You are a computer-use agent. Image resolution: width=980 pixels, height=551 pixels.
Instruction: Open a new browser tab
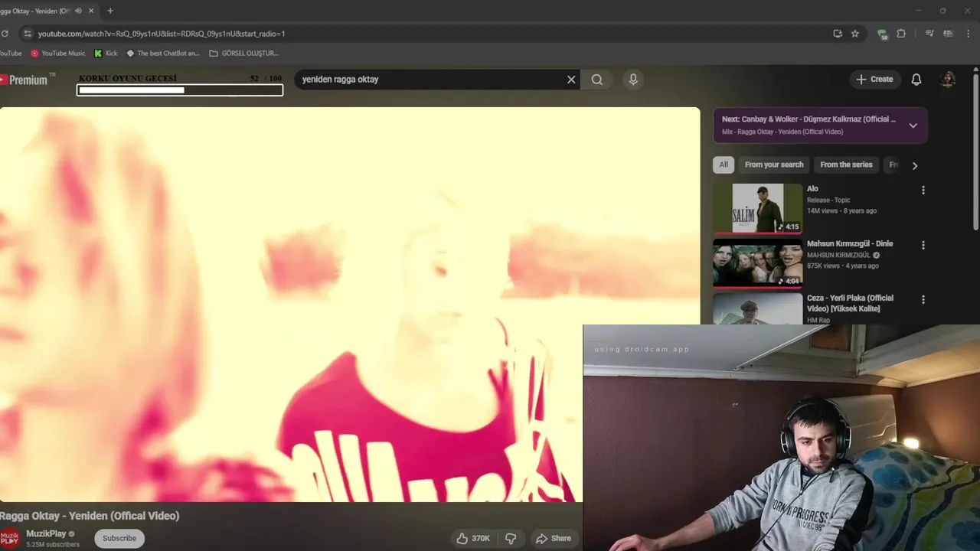pos(110,11)
